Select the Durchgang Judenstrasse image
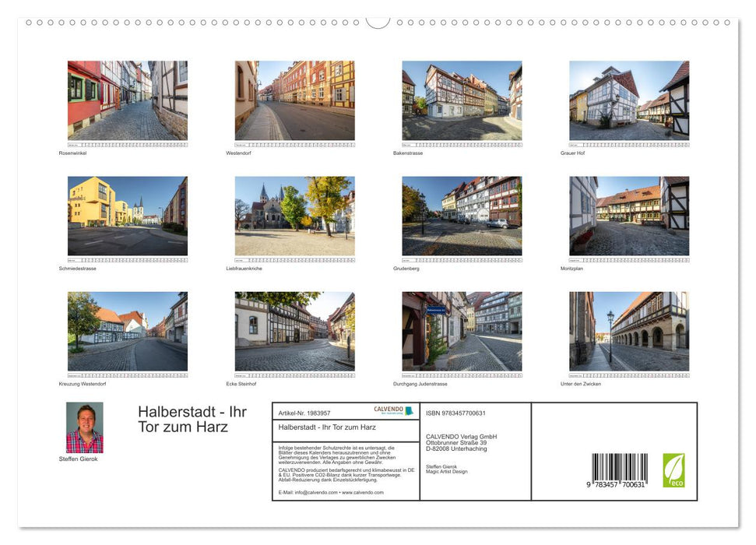The width and height of the screenshot is (756, 545). coord(462,332)
